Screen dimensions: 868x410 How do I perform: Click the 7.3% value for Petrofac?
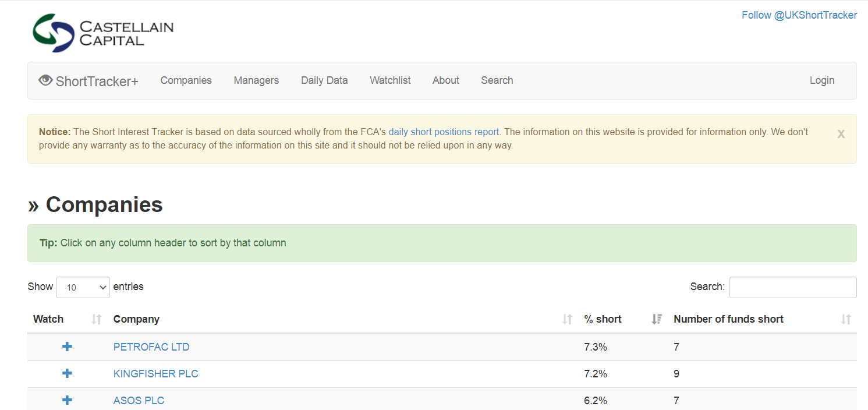(x=596, y=347)
